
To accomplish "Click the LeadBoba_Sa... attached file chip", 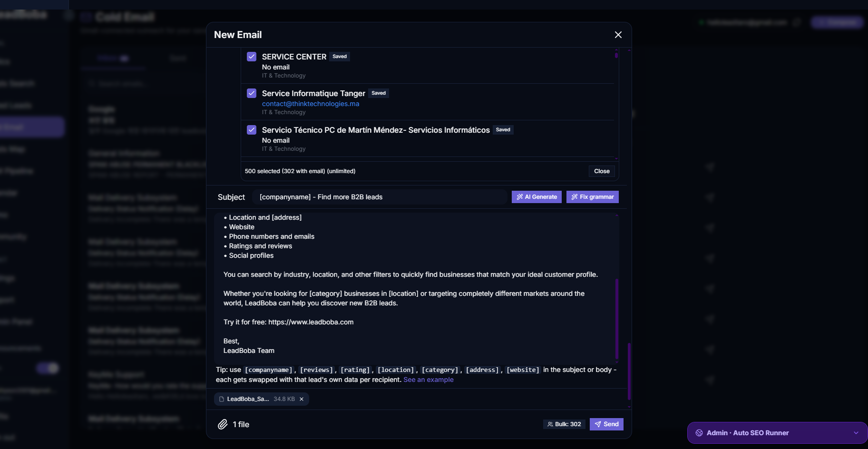I will click(261, 399).
